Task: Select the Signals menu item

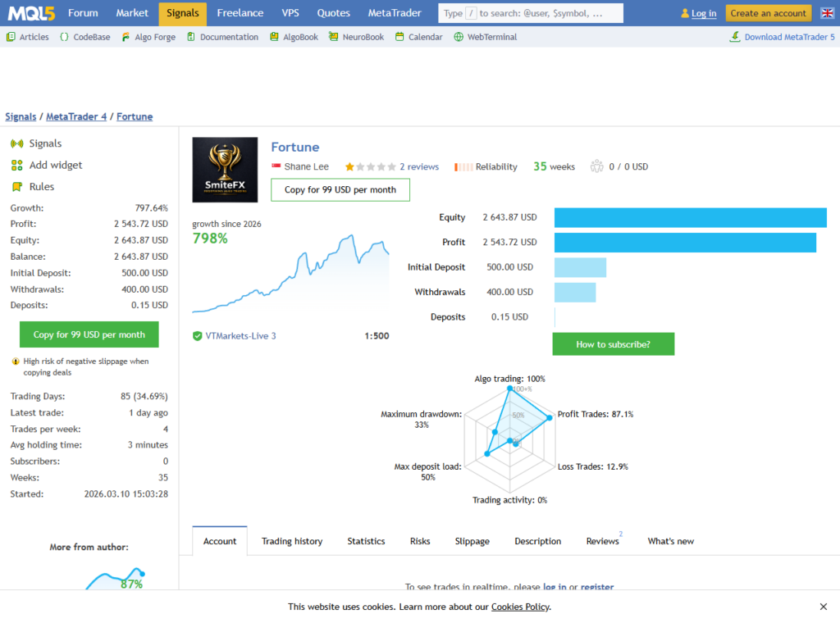Action: (183, 13)
